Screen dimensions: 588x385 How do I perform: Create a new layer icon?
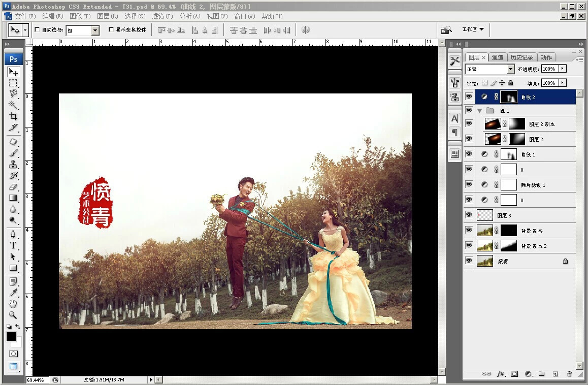[556, 374]
